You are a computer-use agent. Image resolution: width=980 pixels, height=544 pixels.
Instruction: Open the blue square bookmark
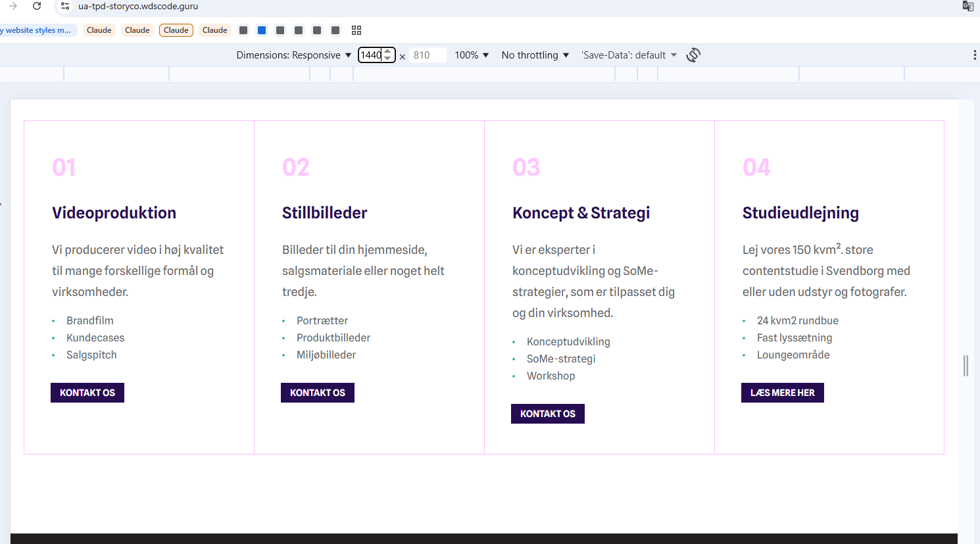[x=262, y=30]
